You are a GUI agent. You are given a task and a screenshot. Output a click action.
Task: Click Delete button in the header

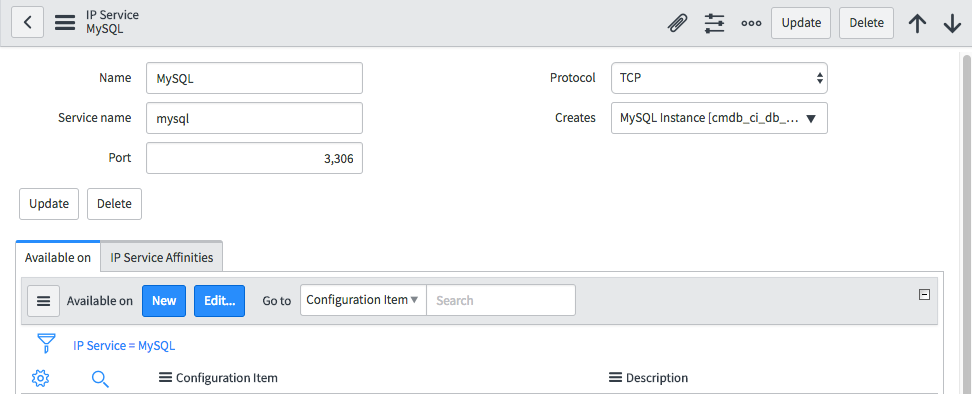[x=867, y=23]
